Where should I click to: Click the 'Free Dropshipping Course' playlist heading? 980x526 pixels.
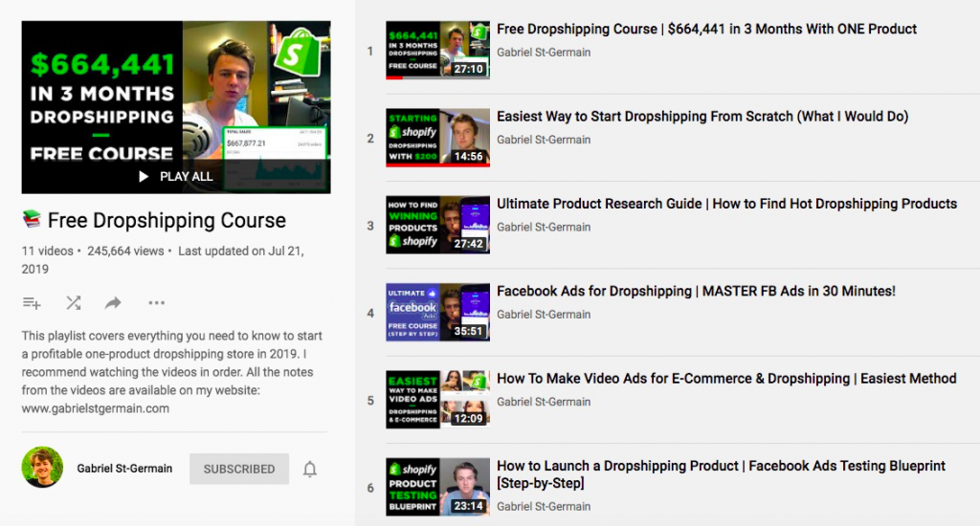(x=167, y=221)
